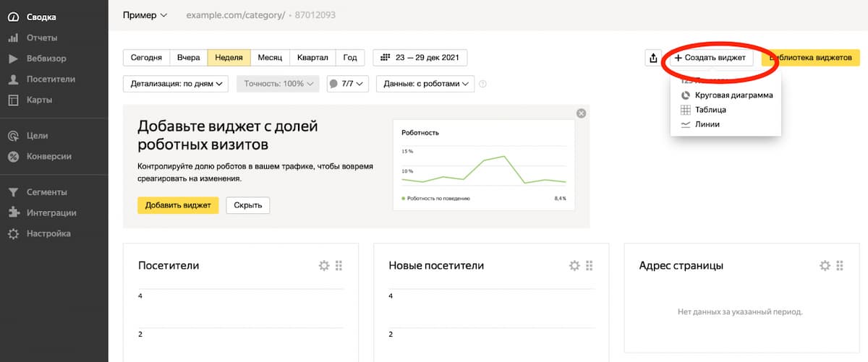This screenshot has width=868, height=362.
Task: Expand the Пример counter selector
Action: (x=145, y=15)
